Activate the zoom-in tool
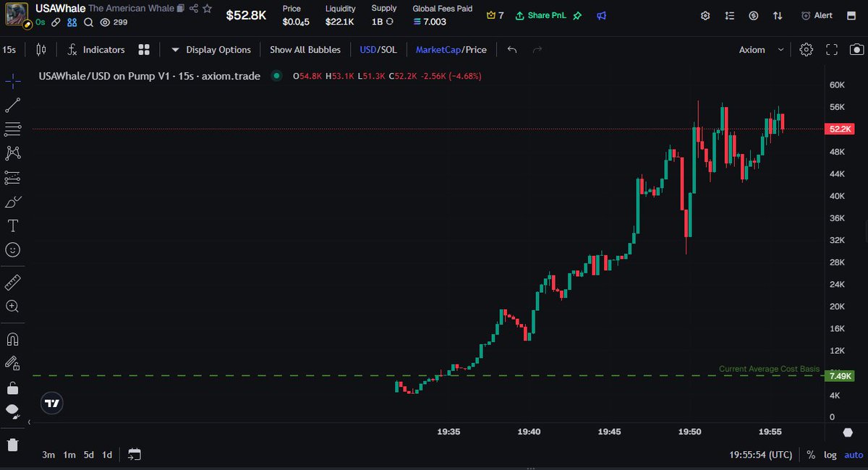868x470 pixels. [12, 307]
